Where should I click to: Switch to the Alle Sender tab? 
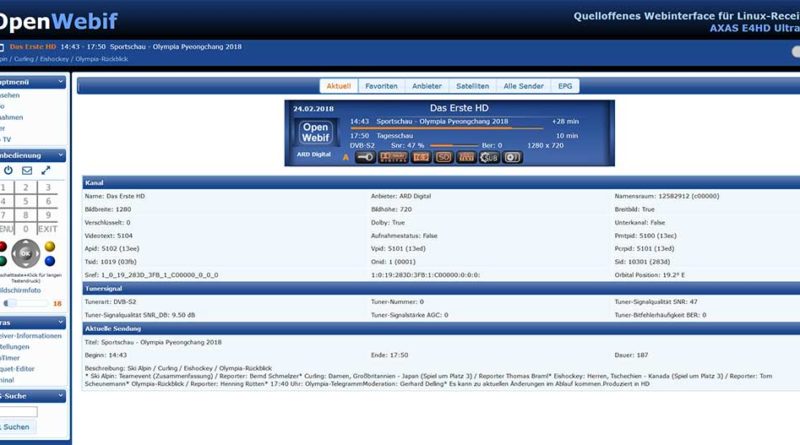click(x=523, y=86)
